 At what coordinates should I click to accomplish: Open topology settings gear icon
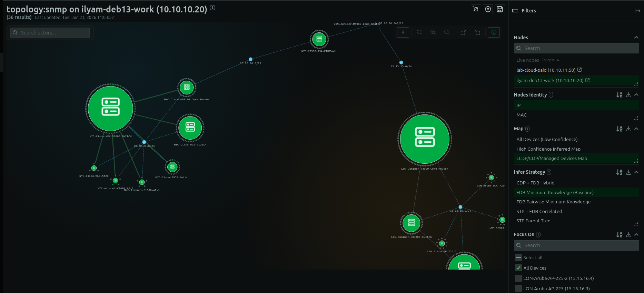pos(488,9)
